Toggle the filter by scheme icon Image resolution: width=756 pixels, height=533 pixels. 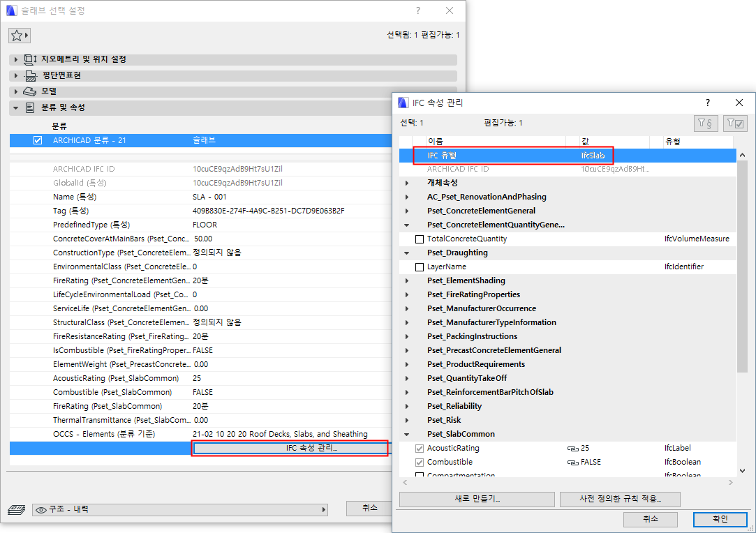706,123
